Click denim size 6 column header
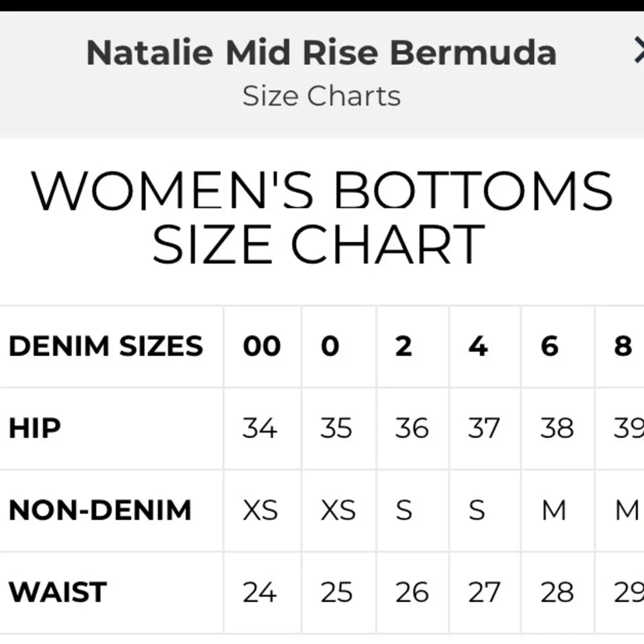This screenshot has height=644, width=644. coord(549,346)
